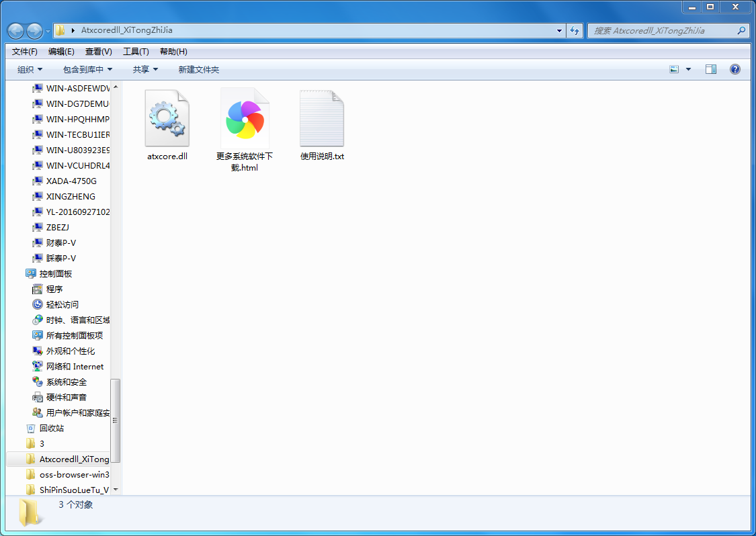Open oss-browser-win3 folder in navigation pane
Viewport: 756px width, 536px height.
(67, 474)
